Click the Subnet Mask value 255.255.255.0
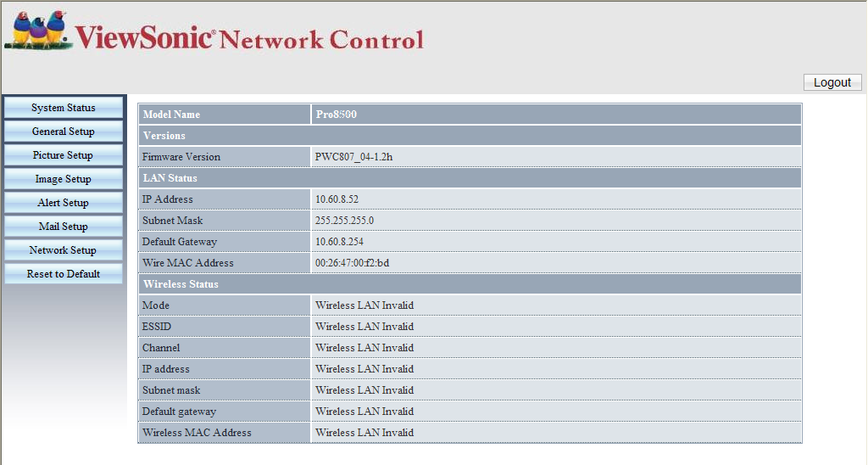 (x=344, y=221)
